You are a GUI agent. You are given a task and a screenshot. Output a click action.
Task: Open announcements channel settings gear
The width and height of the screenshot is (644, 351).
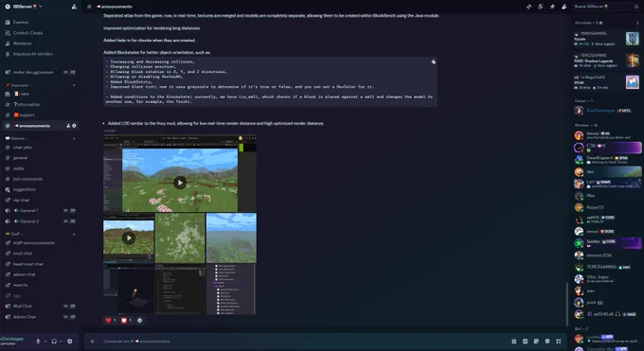[74, 126]
